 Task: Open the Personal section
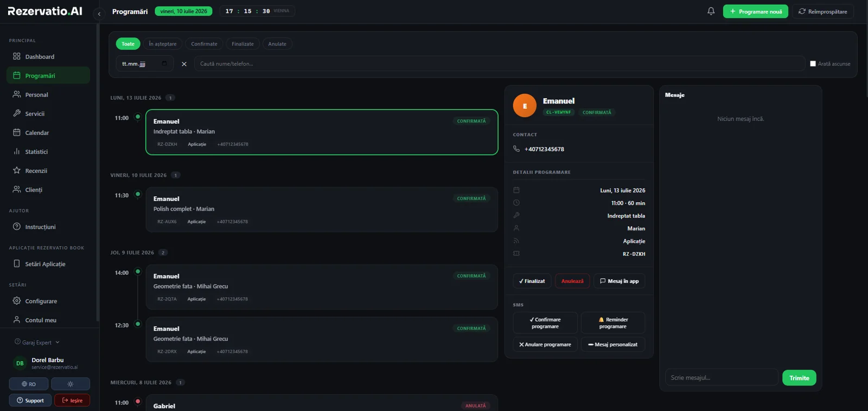pyautogui.click(x=48, y=94)
